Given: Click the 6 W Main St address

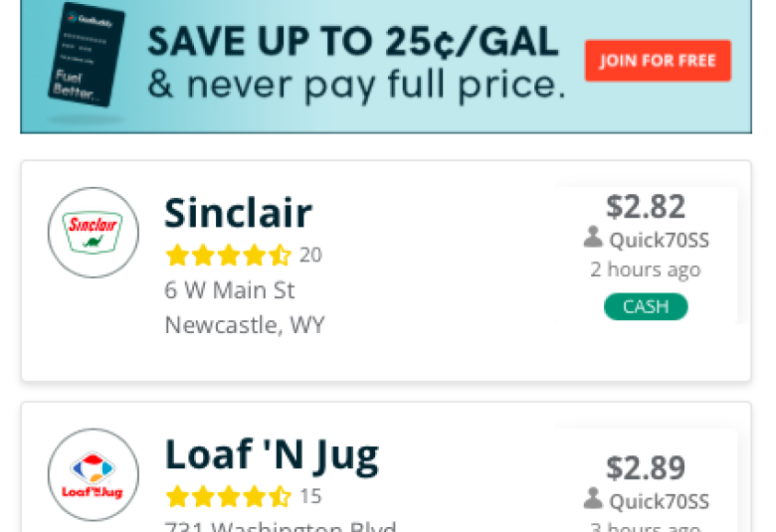Looking at the screenshot, I should click(230, 290).
